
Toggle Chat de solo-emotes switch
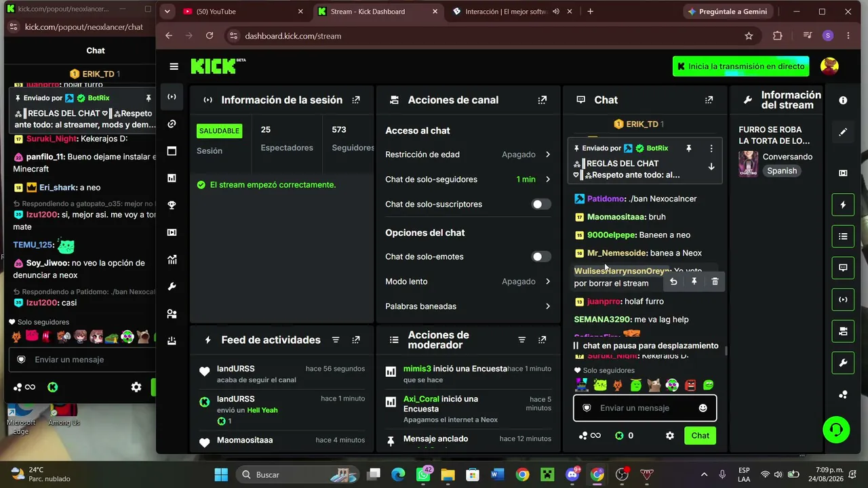tap(540, 257)
